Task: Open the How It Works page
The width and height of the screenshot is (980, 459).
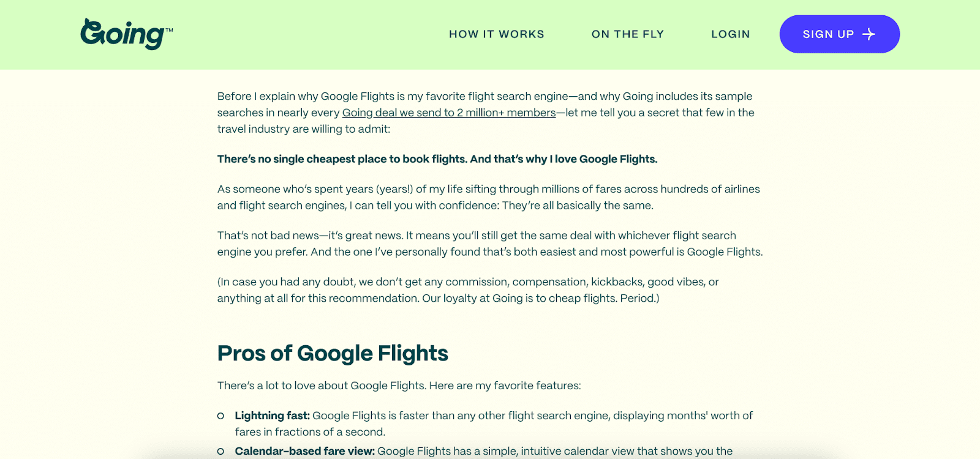Action: pos(496,34)
